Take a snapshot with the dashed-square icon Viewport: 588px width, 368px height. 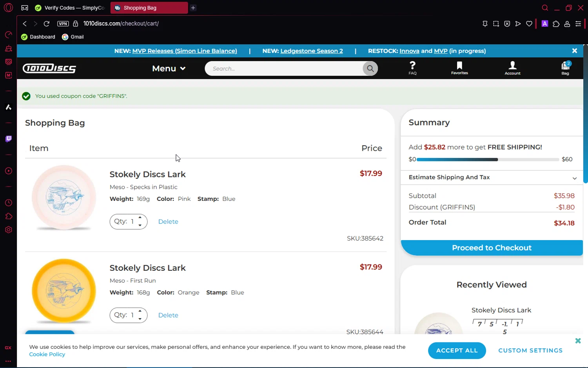click(496, 24)
